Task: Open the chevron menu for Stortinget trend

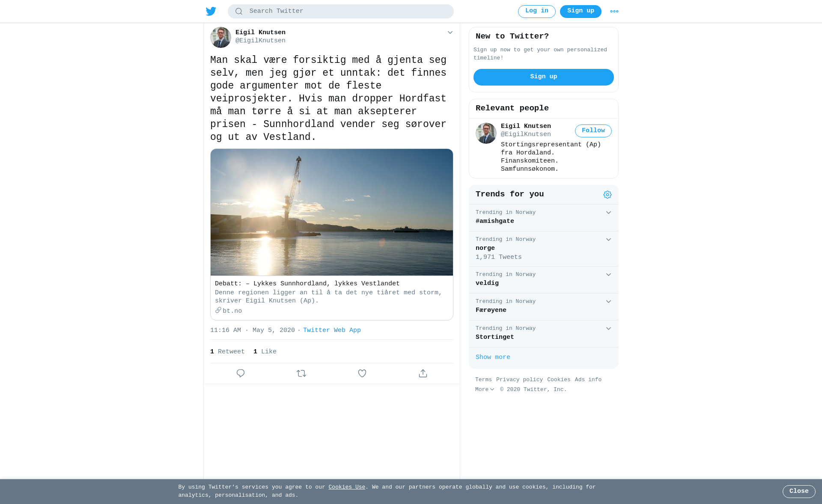Action: pyautogui.click(x=608, y=329)
